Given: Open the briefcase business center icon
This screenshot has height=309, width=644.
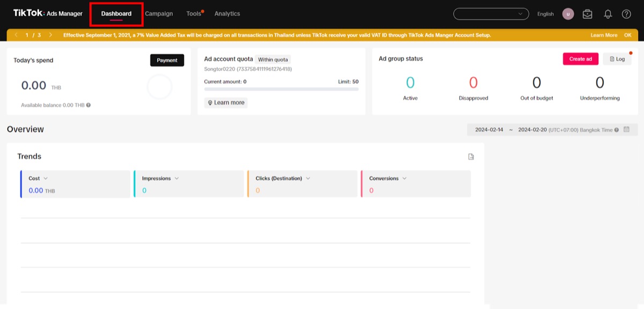Looking at the screenshot, I should [588, 14].
